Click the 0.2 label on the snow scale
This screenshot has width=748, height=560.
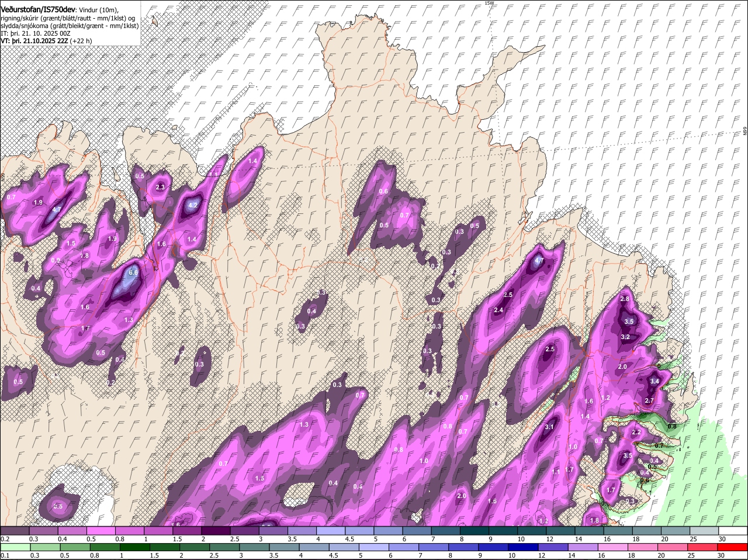click(5, 538)
